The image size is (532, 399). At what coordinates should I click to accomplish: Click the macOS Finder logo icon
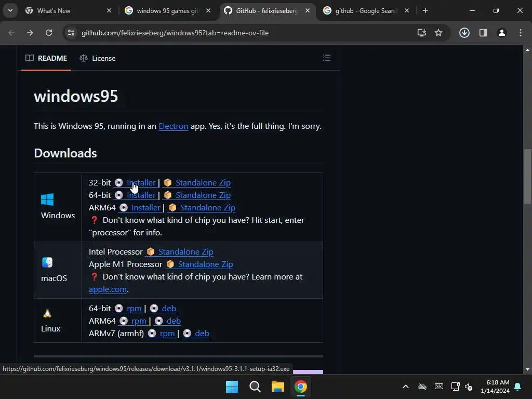[47, 262]
